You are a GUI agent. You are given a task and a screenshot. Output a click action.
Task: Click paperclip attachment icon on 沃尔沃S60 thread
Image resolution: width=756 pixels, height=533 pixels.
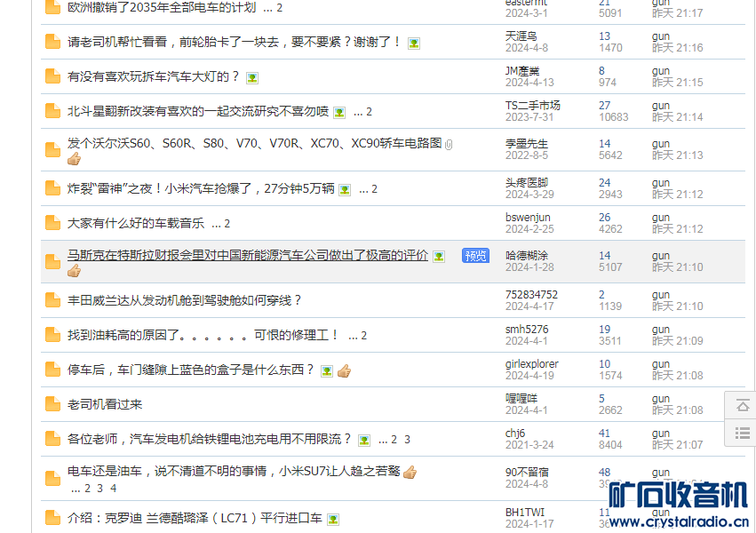(449, 145)
